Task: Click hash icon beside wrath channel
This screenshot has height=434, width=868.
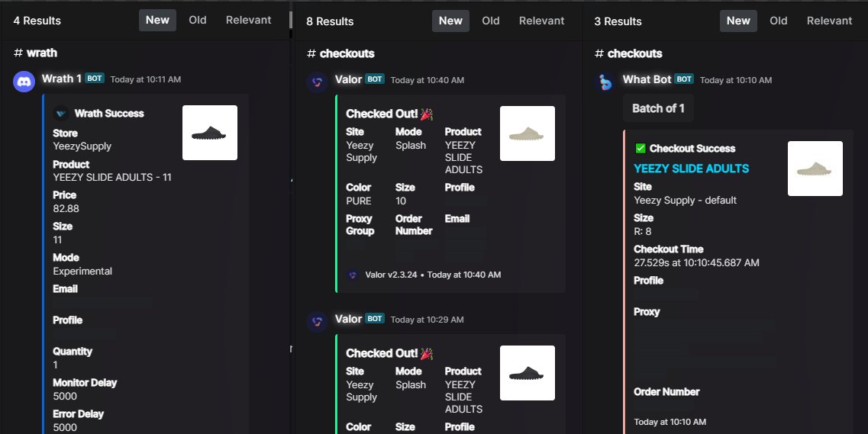Action: [18, 53]
